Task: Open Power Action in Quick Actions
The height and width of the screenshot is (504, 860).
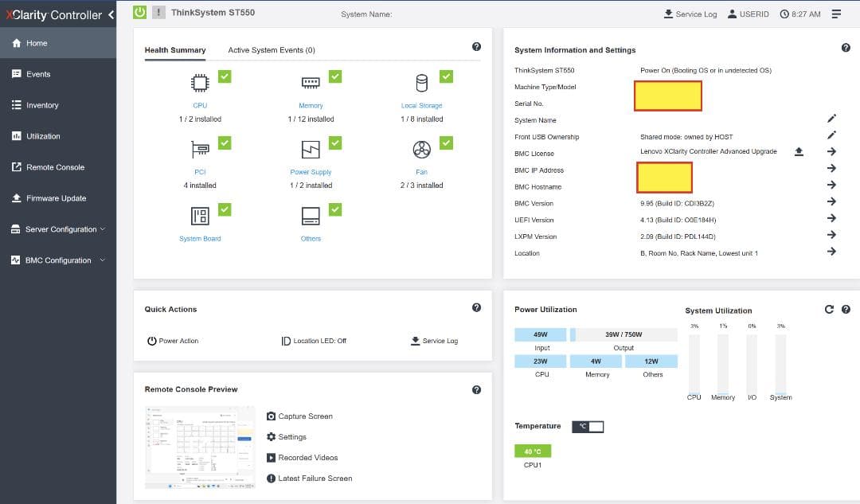Action: click(173, 341)
